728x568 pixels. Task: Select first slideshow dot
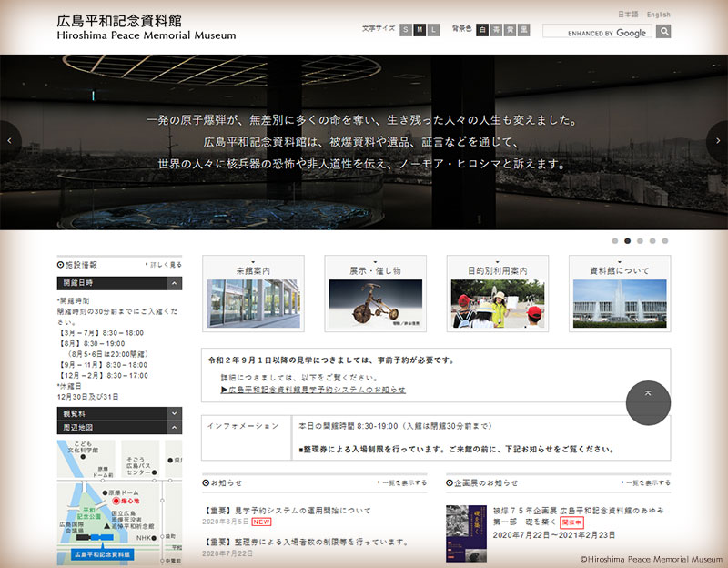point(615,240)
